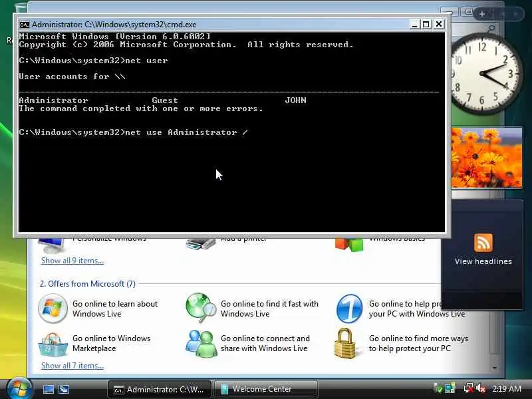Close the cmd.exe window

coord(439,25)
